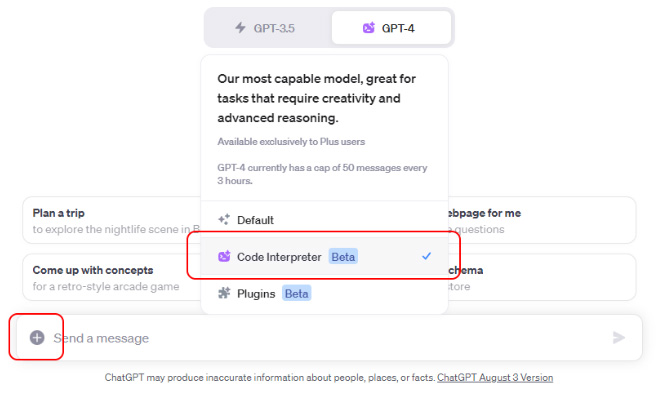658x398 pixels.
Task: Click the purple GPT-4 sparkle icon
Action: click(368, 28)
